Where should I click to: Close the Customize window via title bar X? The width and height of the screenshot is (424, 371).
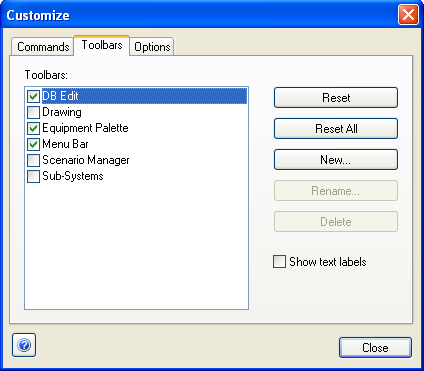click(x=408, y=15)
